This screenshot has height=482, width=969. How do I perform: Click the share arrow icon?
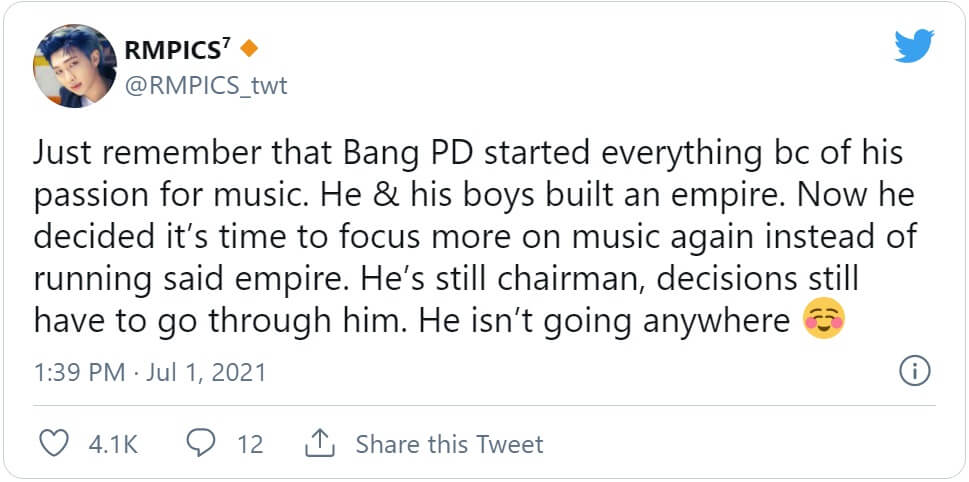(x=318, y=442)
